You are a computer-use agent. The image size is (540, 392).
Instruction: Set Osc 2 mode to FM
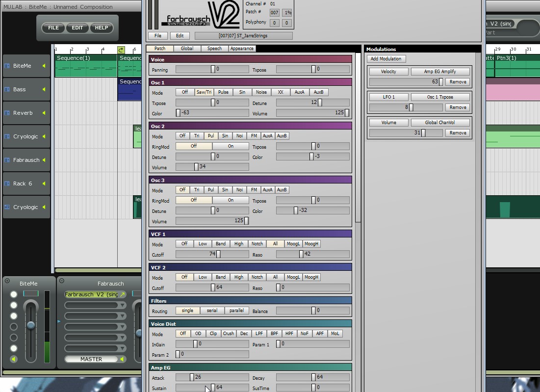(254, 136)
